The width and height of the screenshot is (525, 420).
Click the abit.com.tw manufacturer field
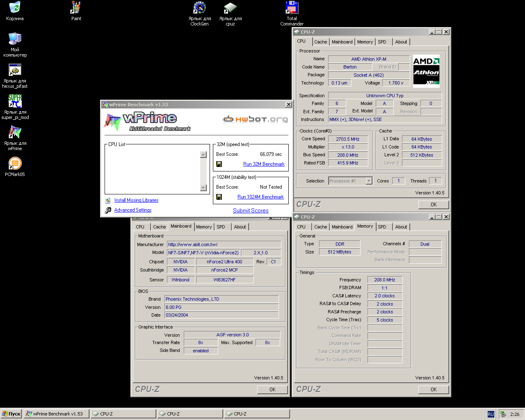224,244
